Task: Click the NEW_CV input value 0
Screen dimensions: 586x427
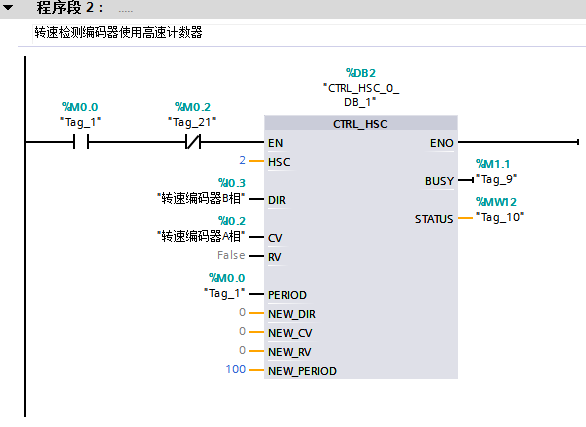Action: pos(243,331)
